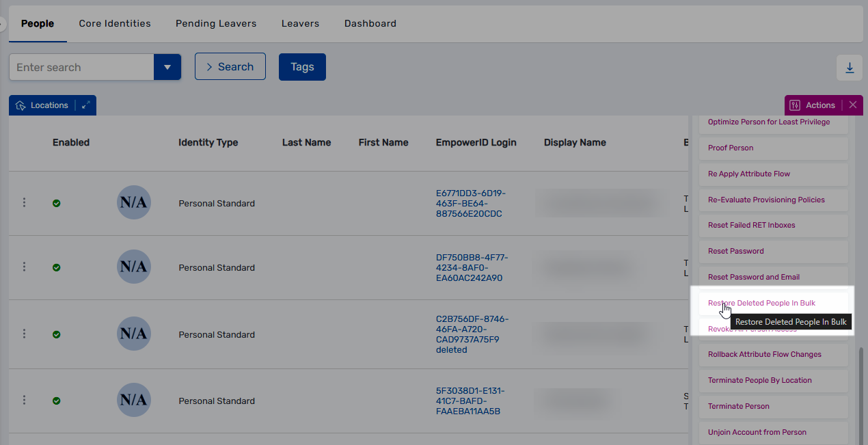Select Restore Deleted People In Bulk action
This screenshot has width=868, height=445.
(x=761, y=303)
